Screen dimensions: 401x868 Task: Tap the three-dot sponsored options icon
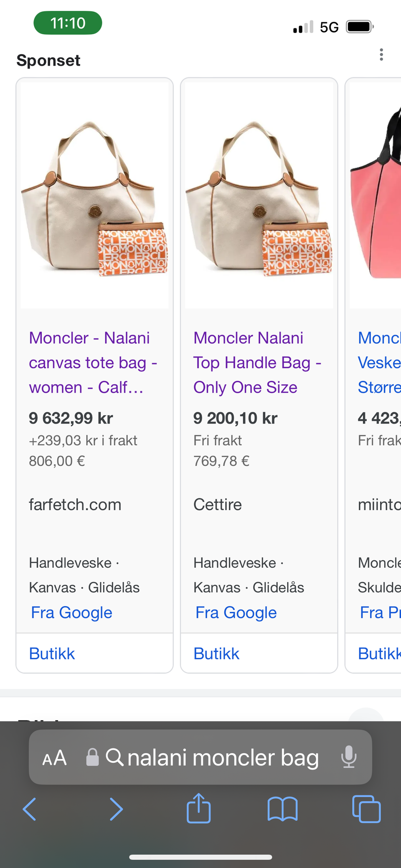tap(381, 55)
